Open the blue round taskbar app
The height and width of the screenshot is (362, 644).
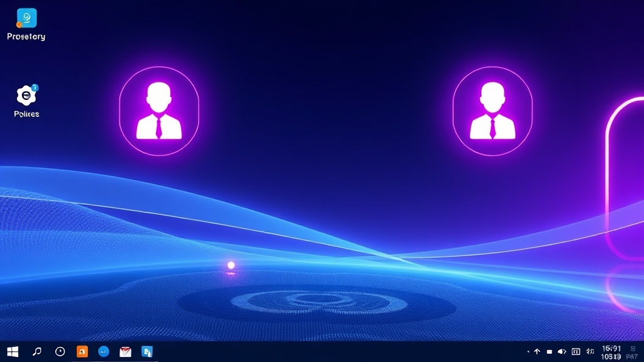[104, 352]
